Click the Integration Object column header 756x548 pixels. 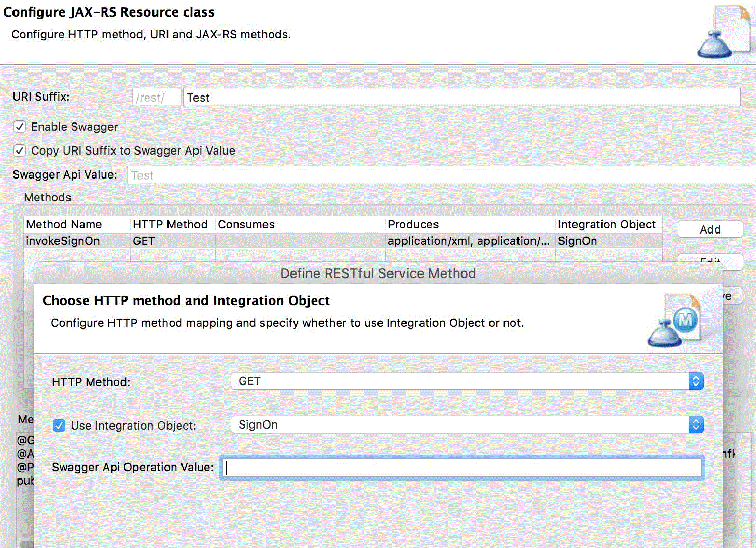(x=607, y=224)
